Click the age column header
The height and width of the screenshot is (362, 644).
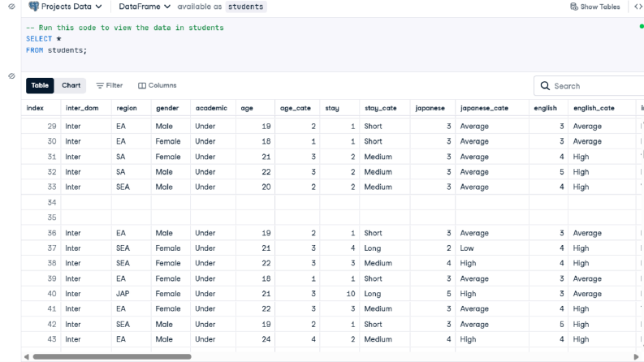click(x=256, y=108)
